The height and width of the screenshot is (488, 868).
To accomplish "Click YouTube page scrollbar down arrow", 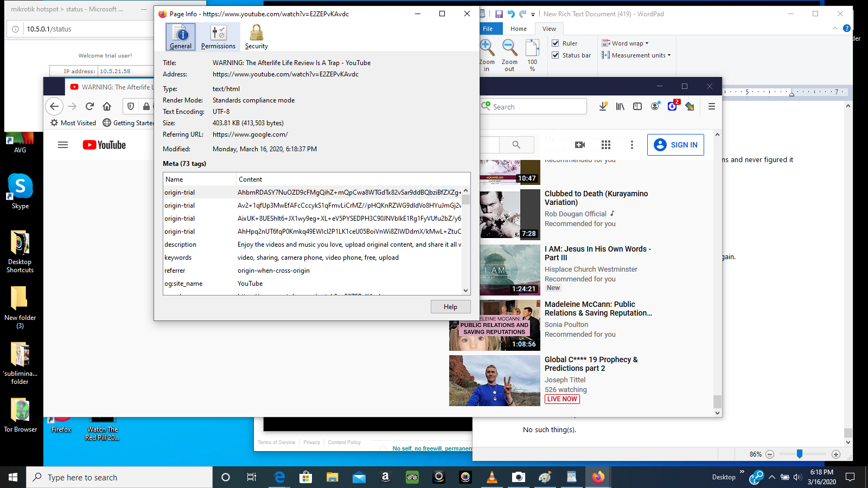I will tap(717, 413).
